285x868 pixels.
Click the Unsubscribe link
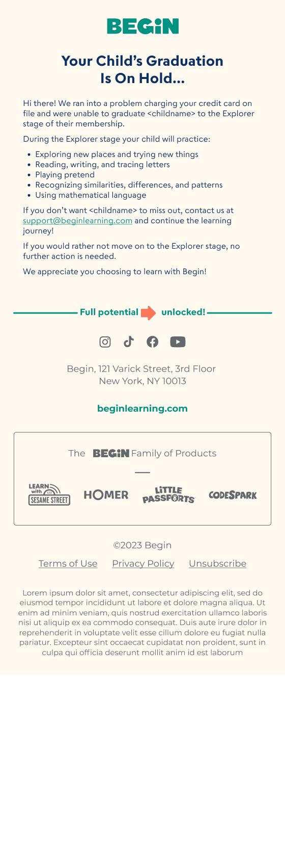(x=218, y=564)
